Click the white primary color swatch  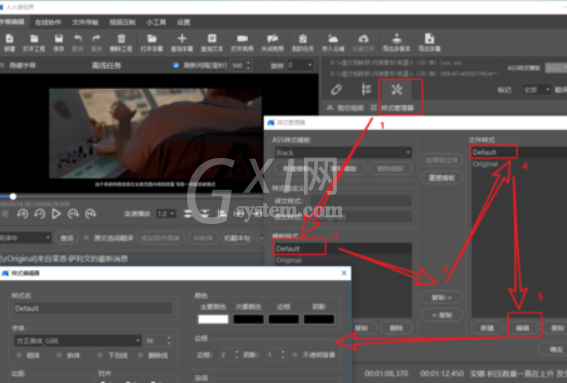point(213,319)
